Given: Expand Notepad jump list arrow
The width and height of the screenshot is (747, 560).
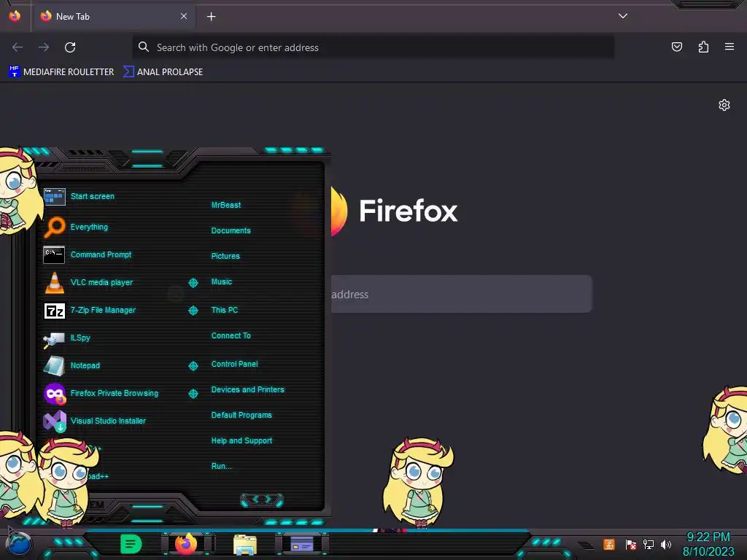Looking at the screenshot, I should click(x=193, y=366).
